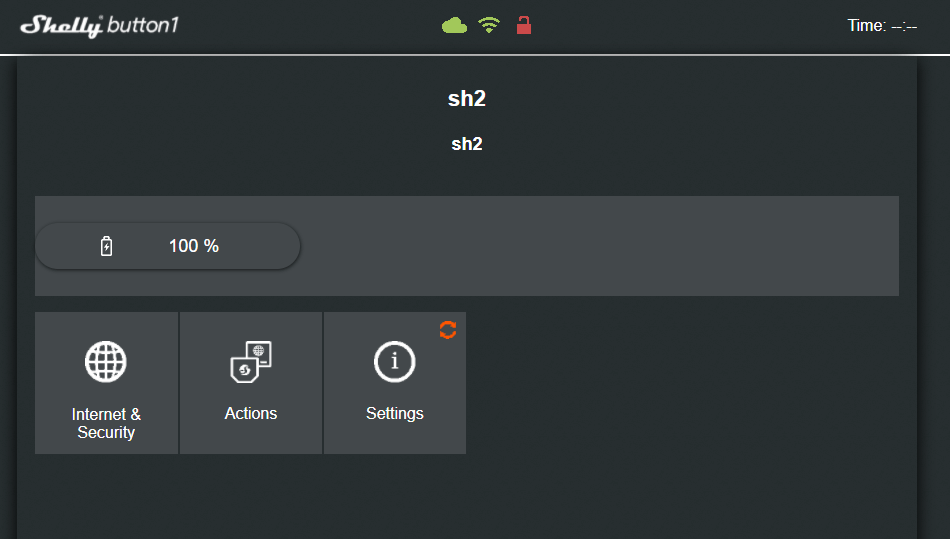Click the Actions tile icon
Screen dimensions: 950x539
point(250,362)
